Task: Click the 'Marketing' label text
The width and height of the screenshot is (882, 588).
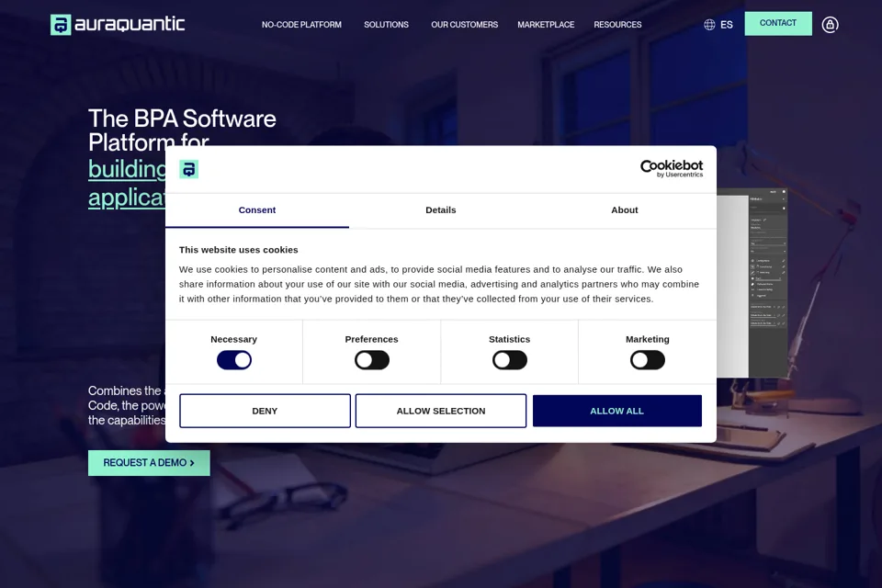Action: 648,339
